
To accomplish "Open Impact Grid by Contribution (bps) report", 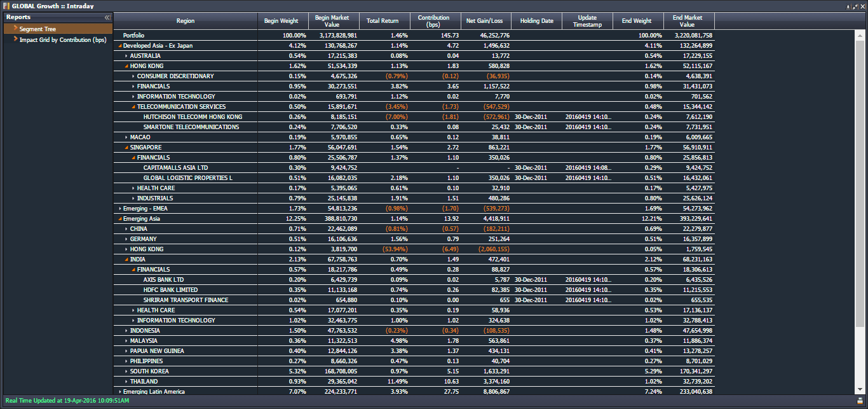I will tap(62, 39).
